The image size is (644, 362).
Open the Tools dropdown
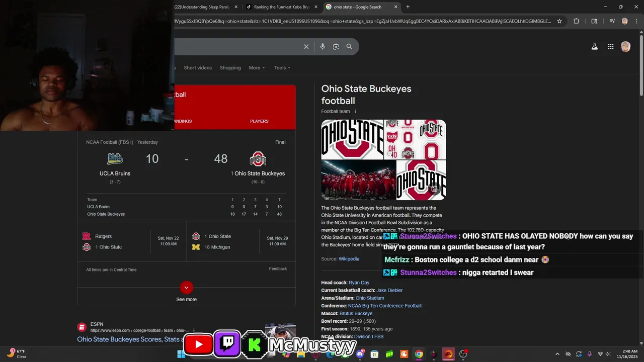click(x=282, y=68)
